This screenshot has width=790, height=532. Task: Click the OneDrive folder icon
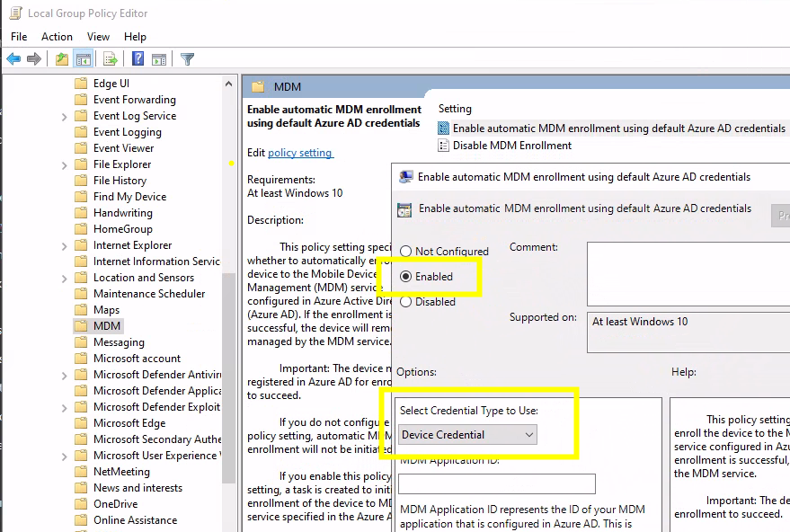(81, 504)
